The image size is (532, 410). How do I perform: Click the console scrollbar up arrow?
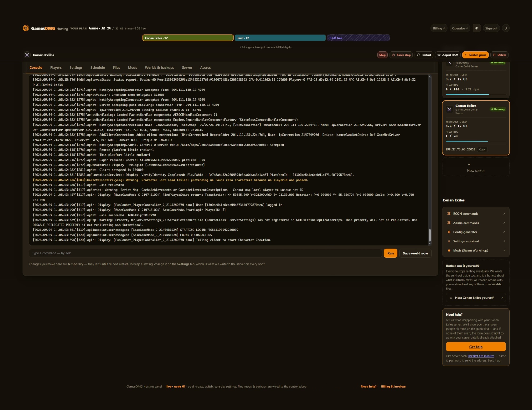(430, 77)
